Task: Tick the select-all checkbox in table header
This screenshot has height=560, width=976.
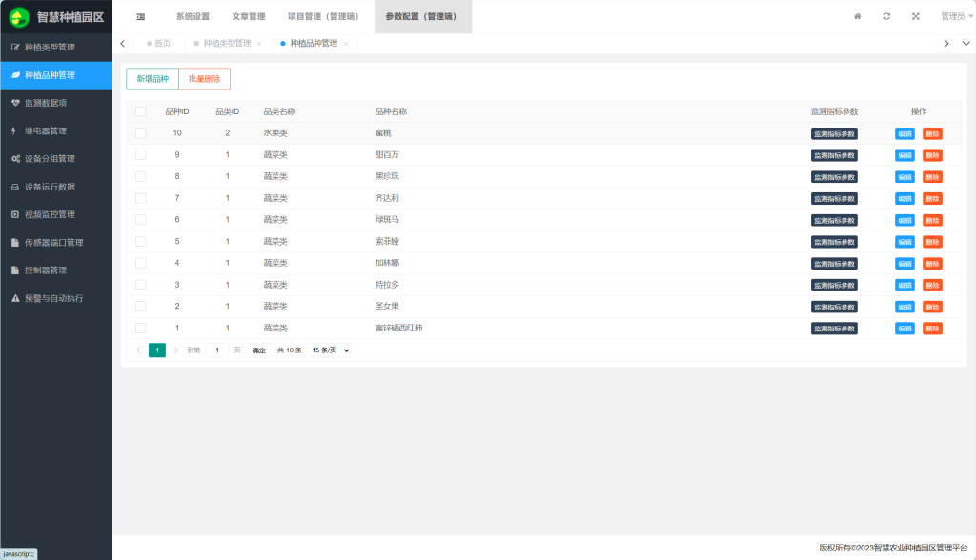Action: coord(141,111)
